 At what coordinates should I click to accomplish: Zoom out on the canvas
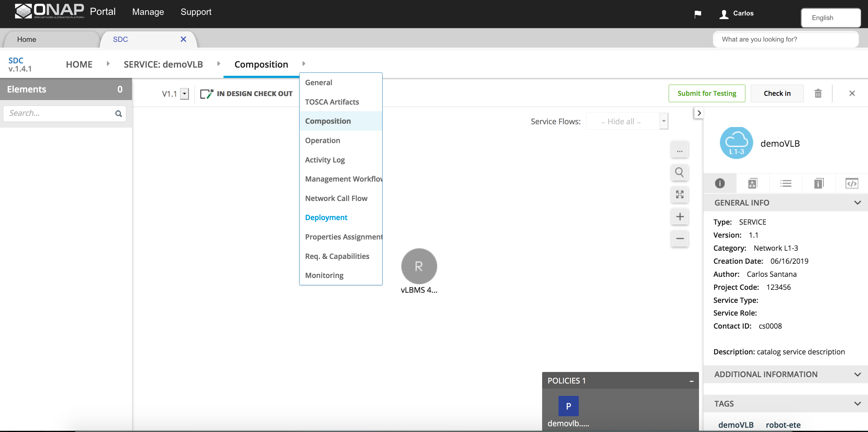click(680, 238)
